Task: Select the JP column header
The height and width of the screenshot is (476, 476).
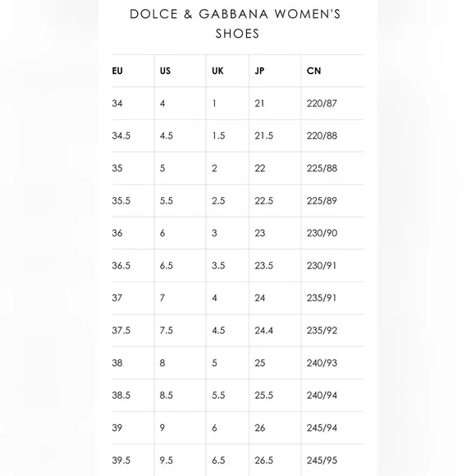Action: [x=259, y=71]
